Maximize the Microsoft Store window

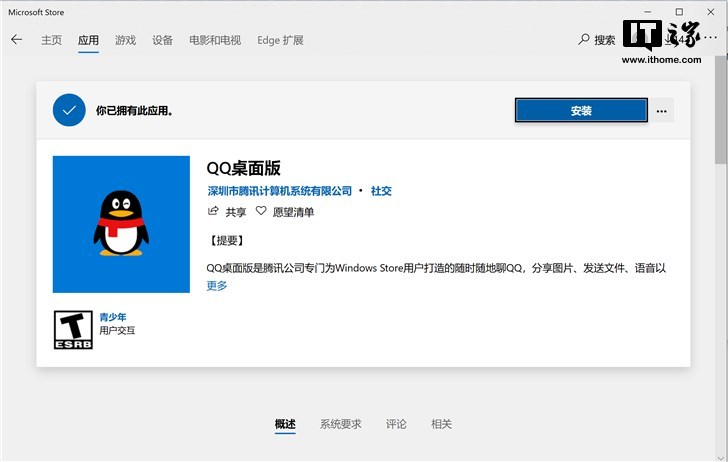pos(679,12)
